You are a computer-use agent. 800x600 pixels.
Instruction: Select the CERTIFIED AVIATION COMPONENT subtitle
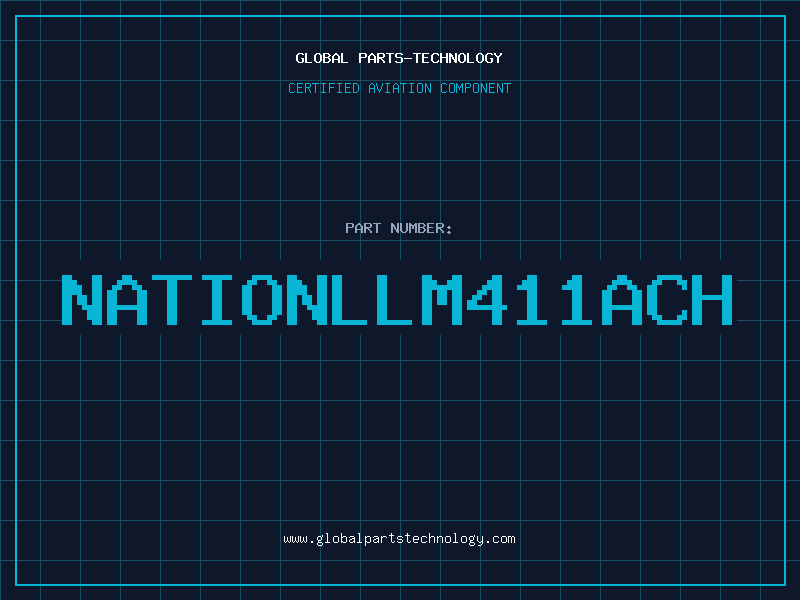399,88
